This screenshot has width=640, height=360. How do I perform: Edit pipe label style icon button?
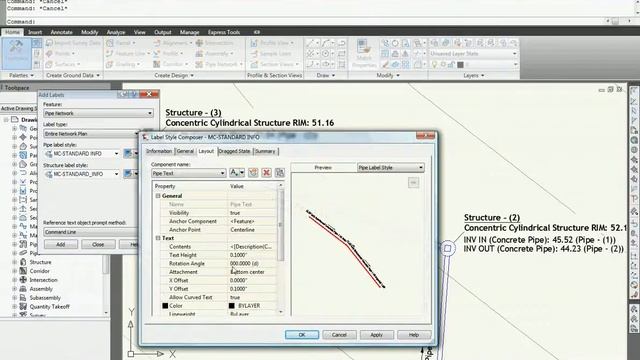click(x=128, y=153)
